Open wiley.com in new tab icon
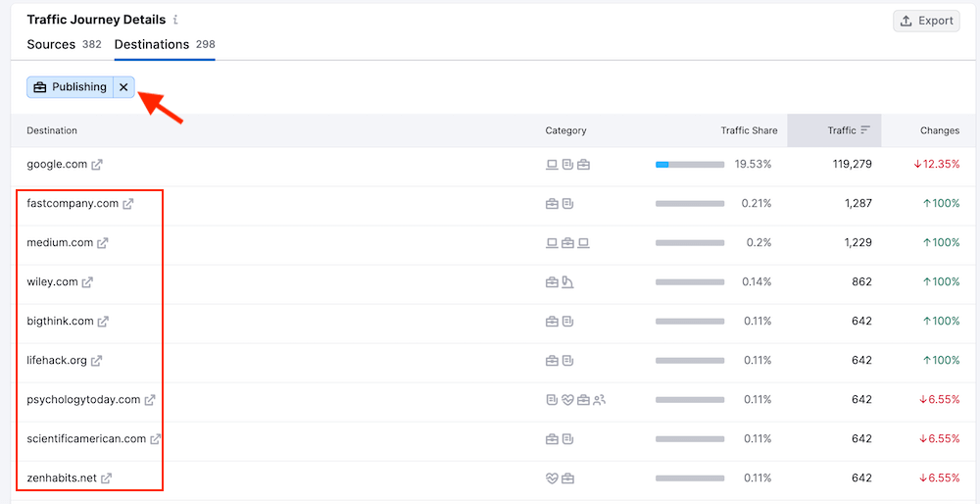This screenshot has height=504, width=980. (87, 282)
